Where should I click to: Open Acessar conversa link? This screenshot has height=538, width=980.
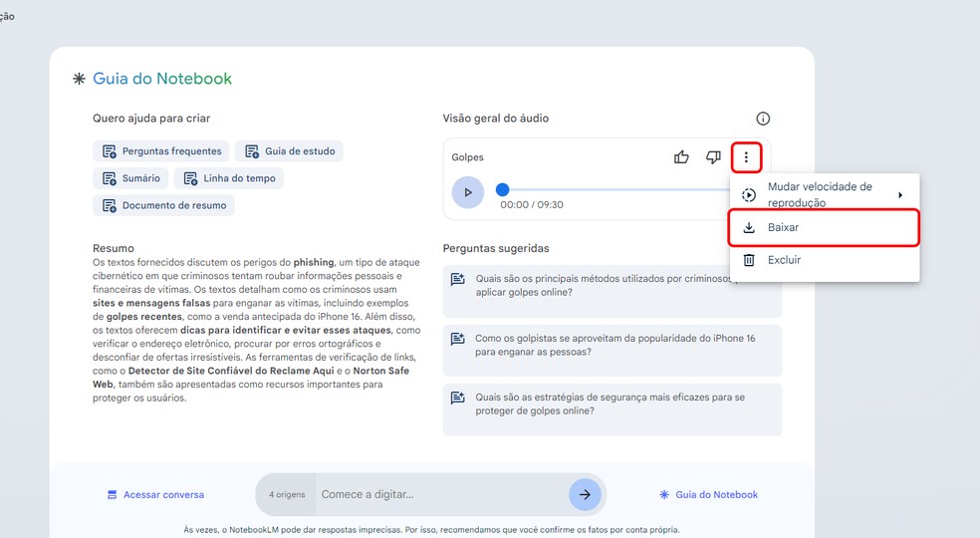(155, 495)
